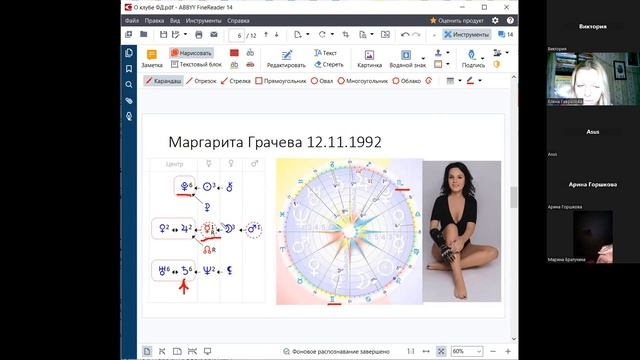Click the strikethrough text markup icon
This screenshot has width=640, height=360.
click(250, 64)
